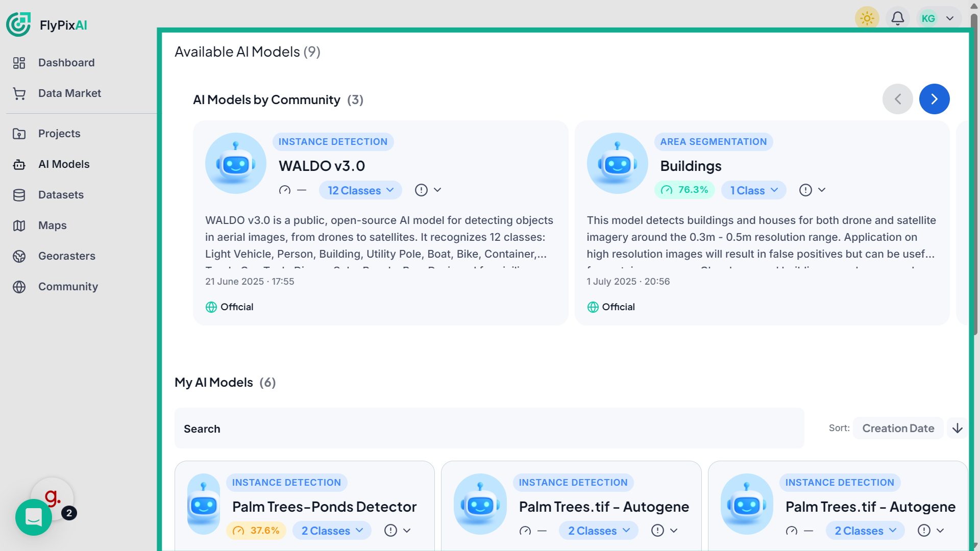Screen dimensions: 980x551
Task: Click Buildings Official globe icon
Action: [x=593, y=307]
